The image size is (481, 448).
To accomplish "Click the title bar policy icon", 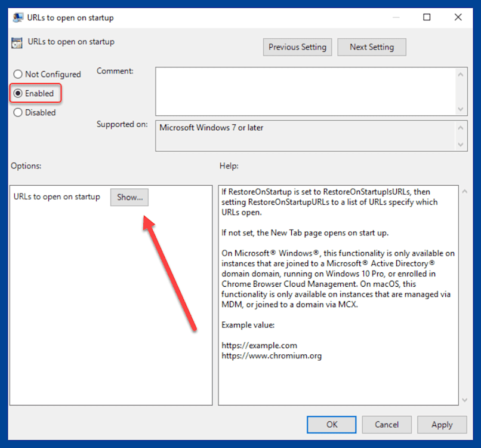I will [x=18, y=17].
